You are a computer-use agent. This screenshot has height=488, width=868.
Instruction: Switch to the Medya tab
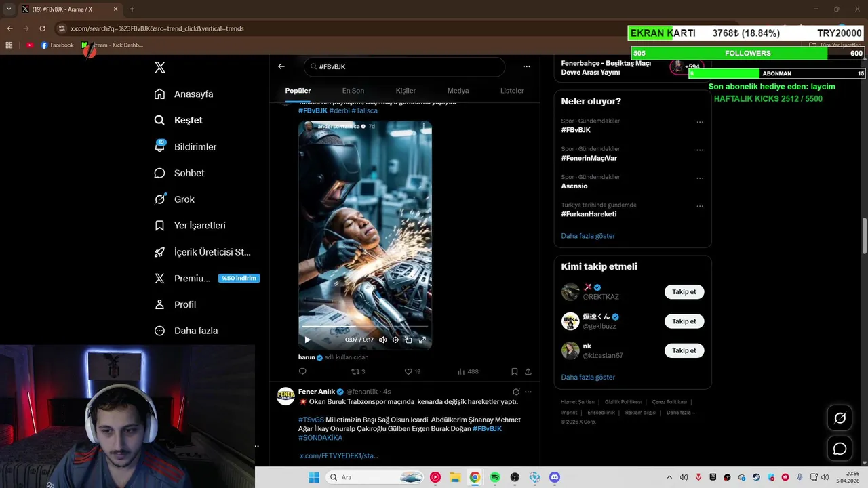coord(458,91)
